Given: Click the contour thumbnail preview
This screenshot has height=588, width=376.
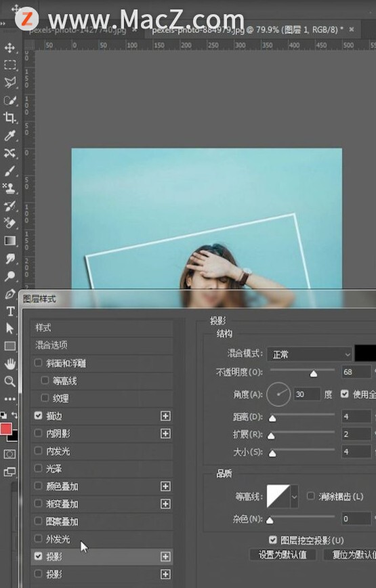Looking at the screenshot, I should coord(278,496).
